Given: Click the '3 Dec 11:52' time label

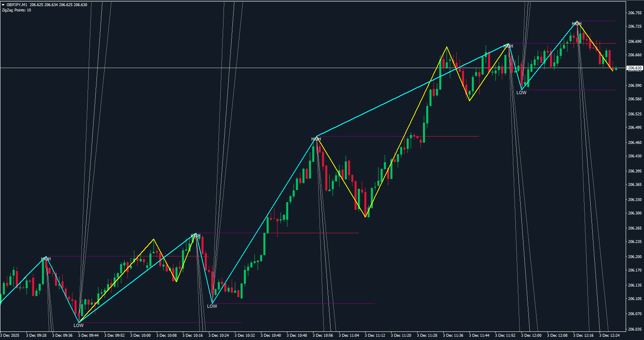Looking at the screenshot, I should pyautogui.click(x=505, y=336).
